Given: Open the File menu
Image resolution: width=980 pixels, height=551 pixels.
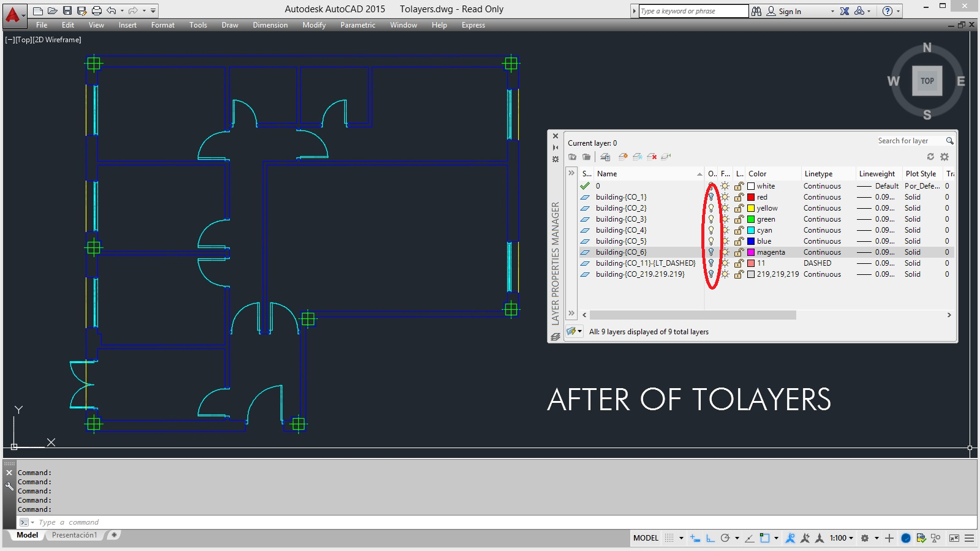Looking at the screenshot, I should coord(42,25).
